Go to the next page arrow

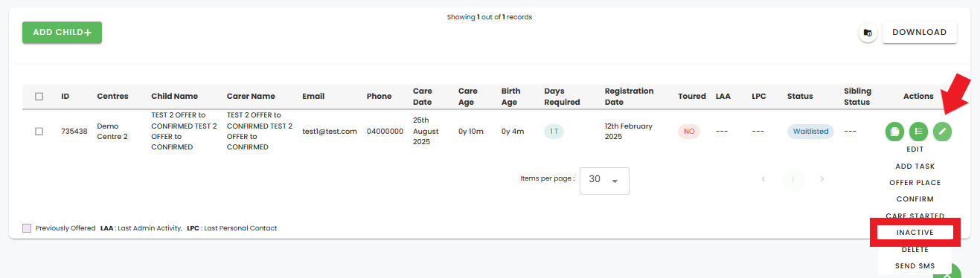tap(822, 179)
